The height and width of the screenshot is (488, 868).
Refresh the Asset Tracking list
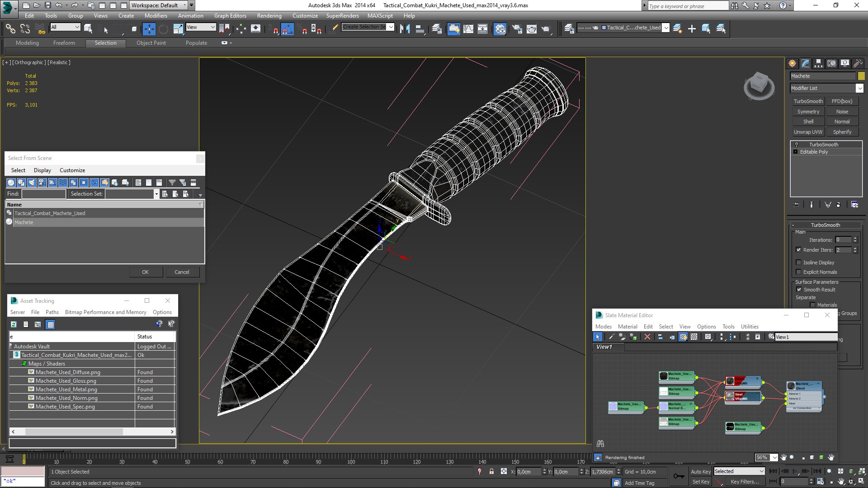[14, 324]
